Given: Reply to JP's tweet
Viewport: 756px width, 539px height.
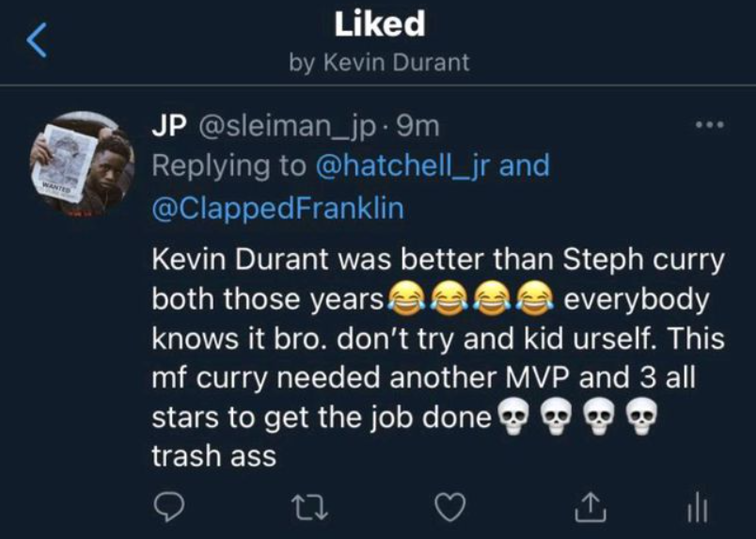Looking at the screenshot, I should [x=166, y=508].
